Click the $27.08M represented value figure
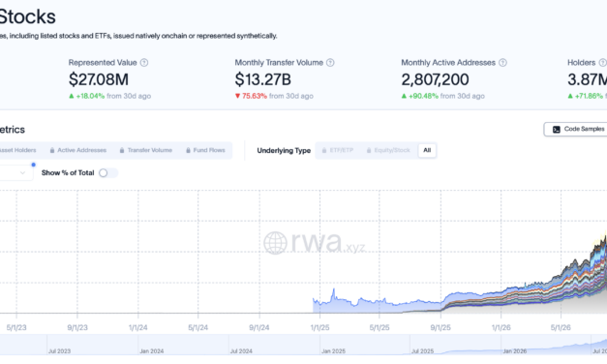 click(x=99, y=79)
